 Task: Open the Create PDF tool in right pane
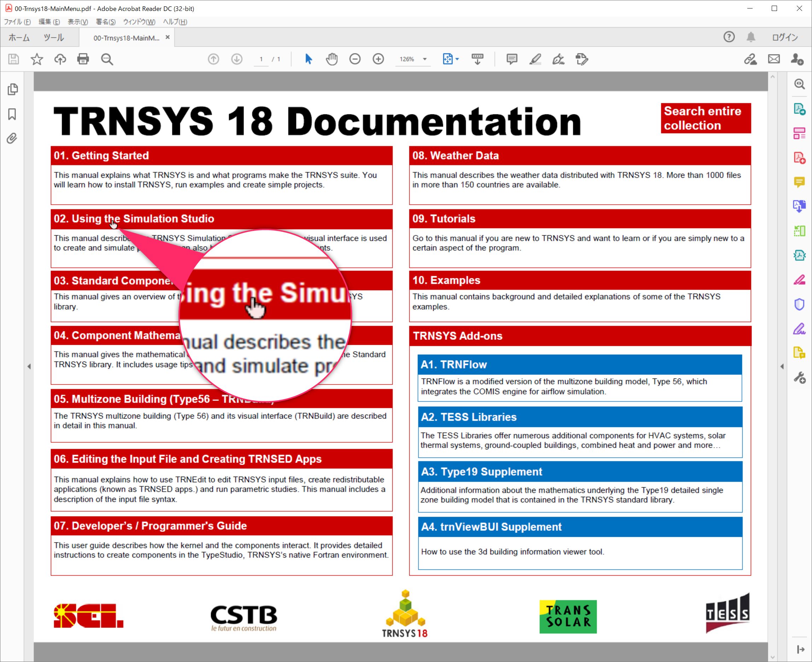[x=799, y=158]
